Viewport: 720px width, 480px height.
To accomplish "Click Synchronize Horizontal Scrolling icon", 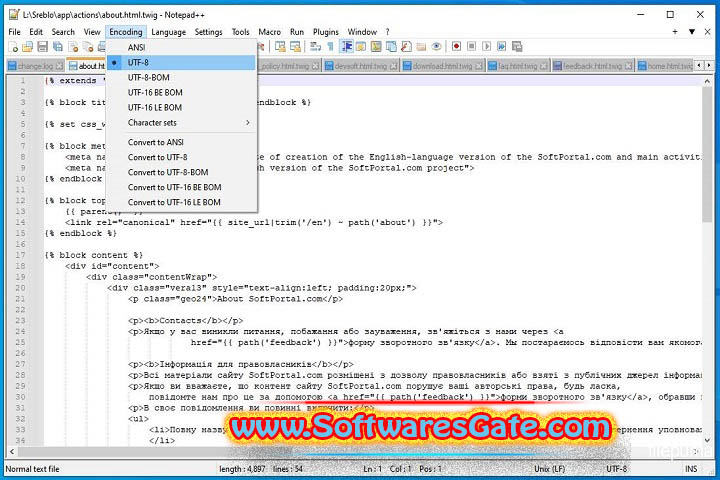I will pos(295,46).
